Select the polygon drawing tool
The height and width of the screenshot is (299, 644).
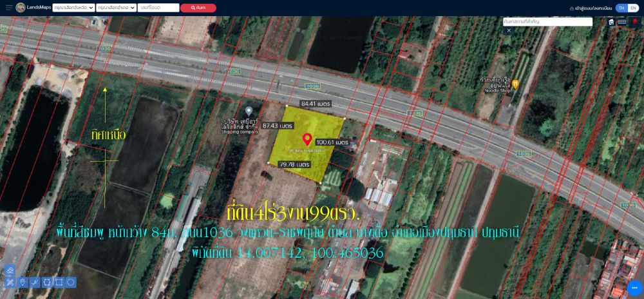point(47,282)
